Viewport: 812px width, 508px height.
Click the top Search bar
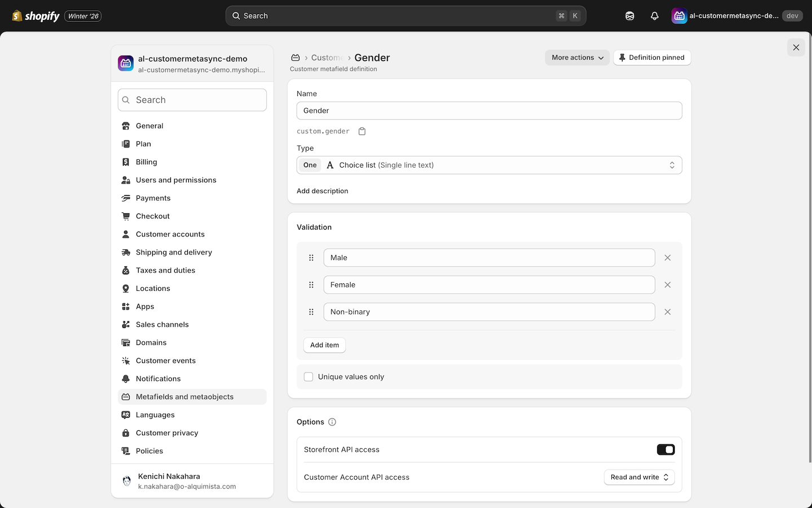click(404, 15)
